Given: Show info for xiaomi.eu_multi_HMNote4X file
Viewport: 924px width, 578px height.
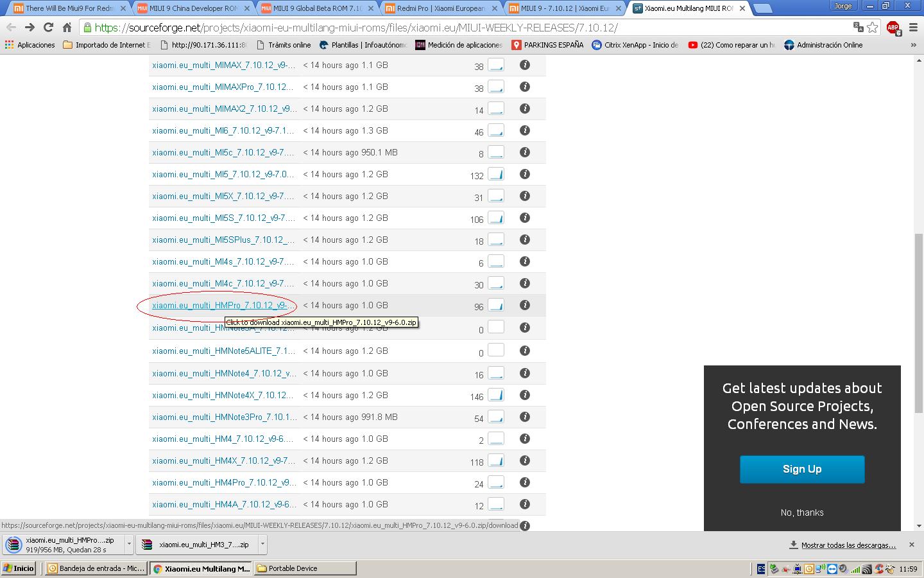Looking at the screenshot, I should 525,395.
